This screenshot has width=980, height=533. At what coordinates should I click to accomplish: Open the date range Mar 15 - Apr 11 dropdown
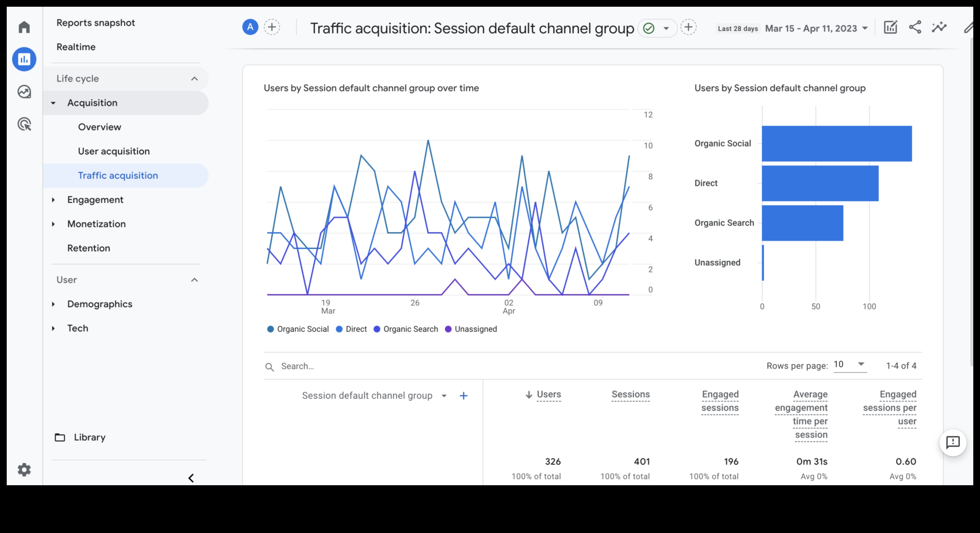point(816,28)
